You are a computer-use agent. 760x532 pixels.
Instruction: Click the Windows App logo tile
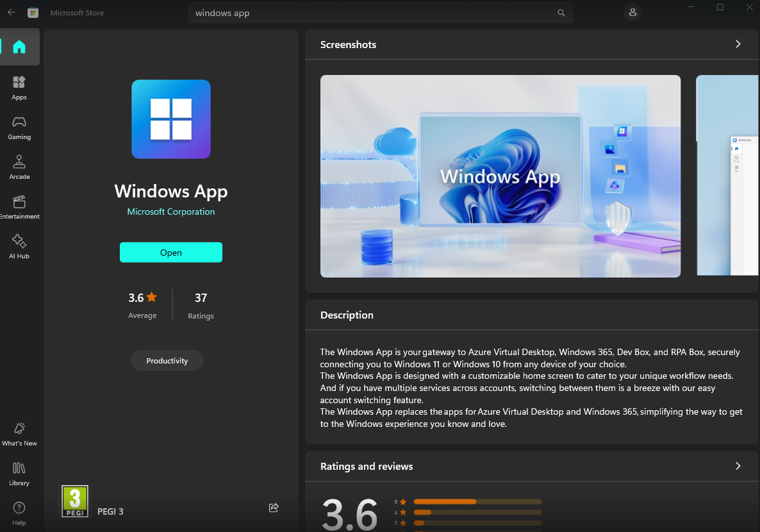click(171, 119)
